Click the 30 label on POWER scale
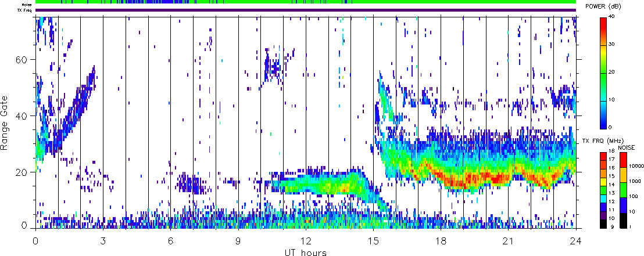This screenshot has height=256, width=644. coord(612,45)
